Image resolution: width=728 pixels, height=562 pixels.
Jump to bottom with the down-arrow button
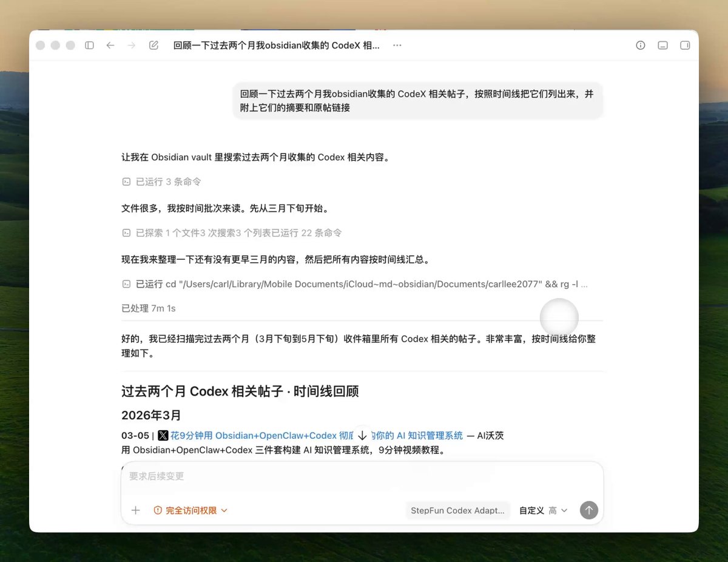pyautogui.click(x=362, y=436)
